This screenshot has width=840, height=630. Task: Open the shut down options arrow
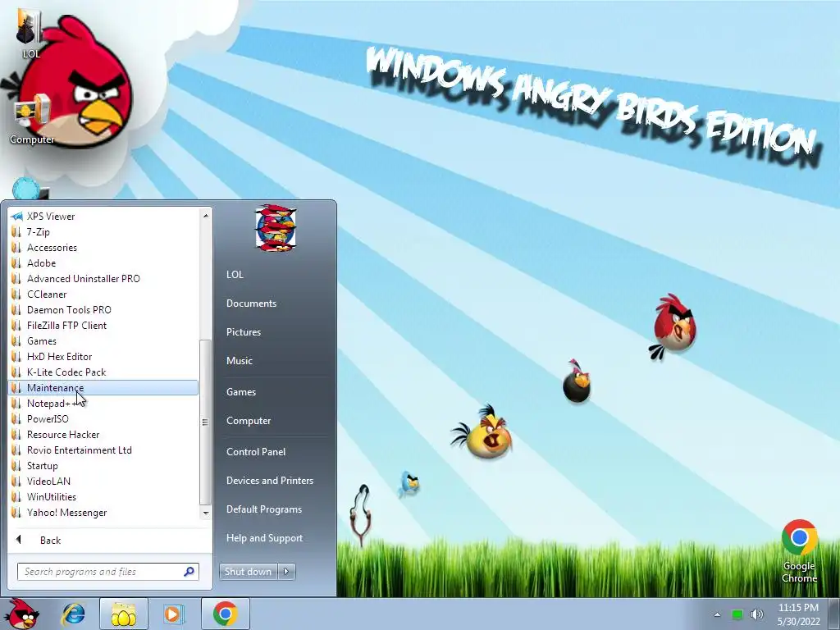[x=286, y=572]
